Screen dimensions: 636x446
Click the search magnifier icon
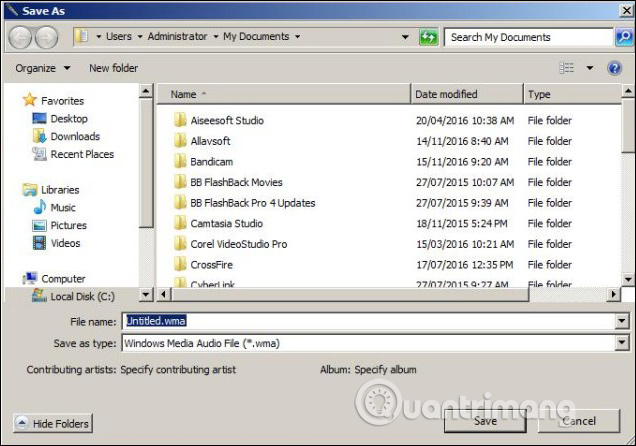625,37
